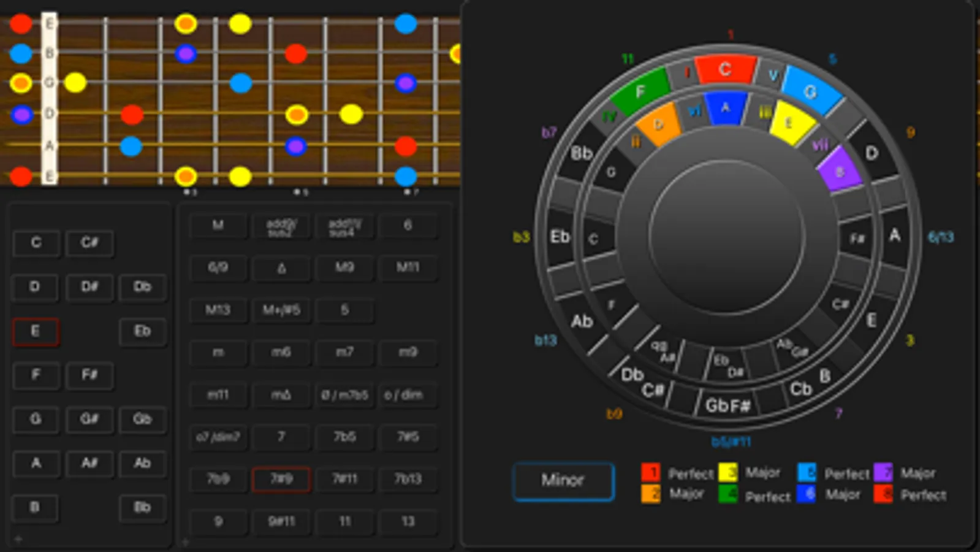This screenshot has height=552, width=980.
Task: Pick the D# root note button
Action: [x=89, y=287]
